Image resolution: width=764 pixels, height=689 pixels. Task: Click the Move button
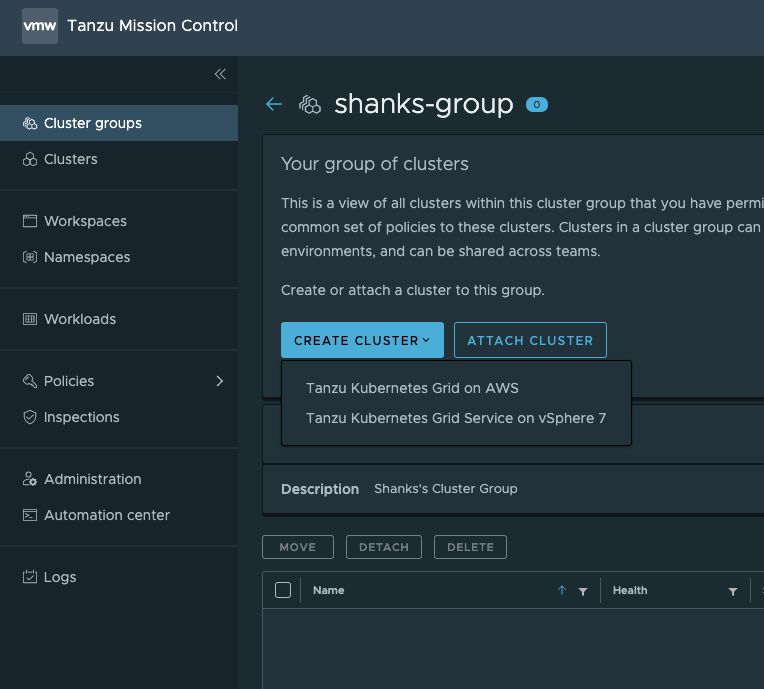click(298, 547)
